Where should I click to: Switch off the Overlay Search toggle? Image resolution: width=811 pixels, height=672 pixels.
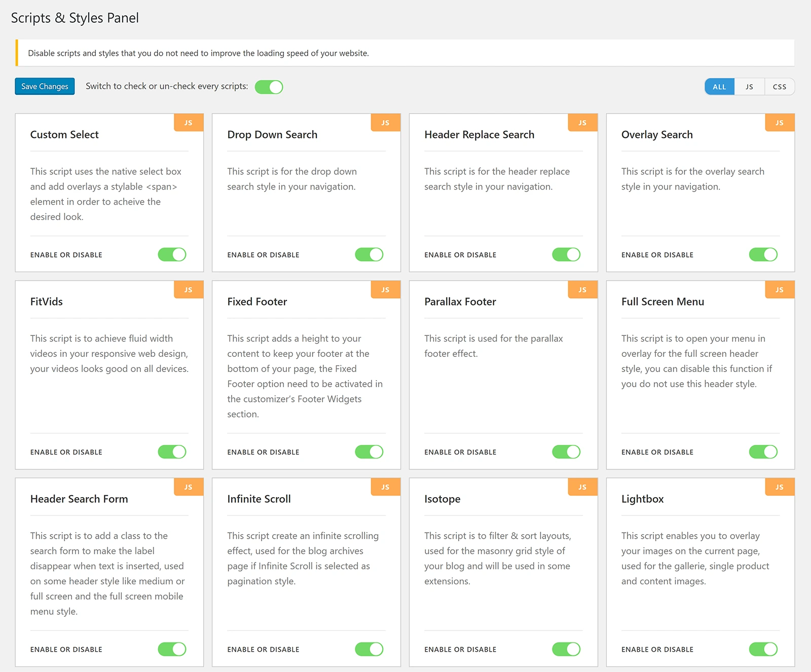tap(763, 254)
